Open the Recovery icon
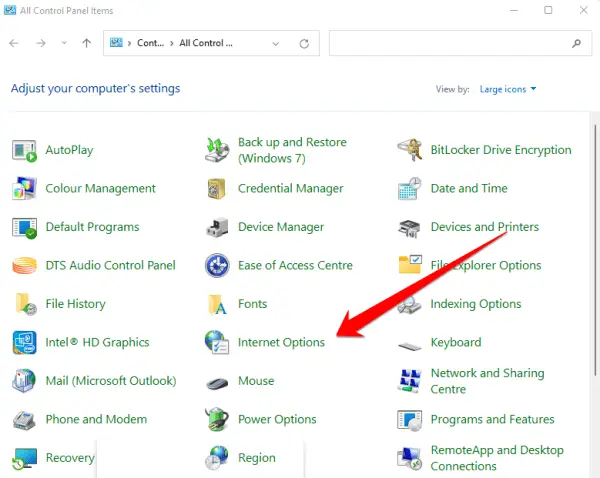The image size is (600, 478). [24, 458]
